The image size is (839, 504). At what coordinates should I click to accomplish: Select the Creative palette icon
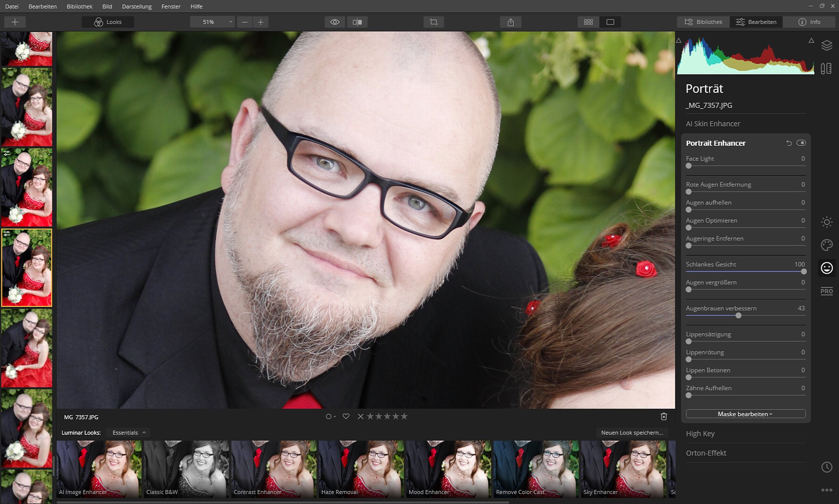[826, 245]
